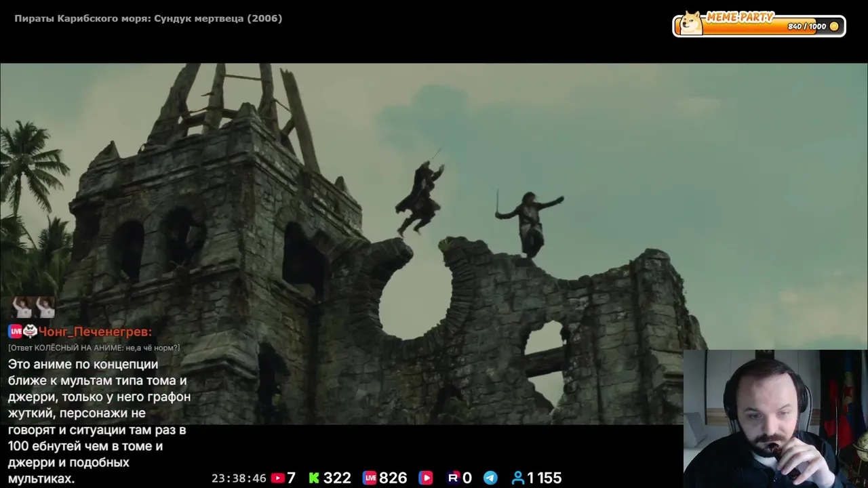
Task: Click the movie title Пираты Карибского моря
Action: (149, 18)
